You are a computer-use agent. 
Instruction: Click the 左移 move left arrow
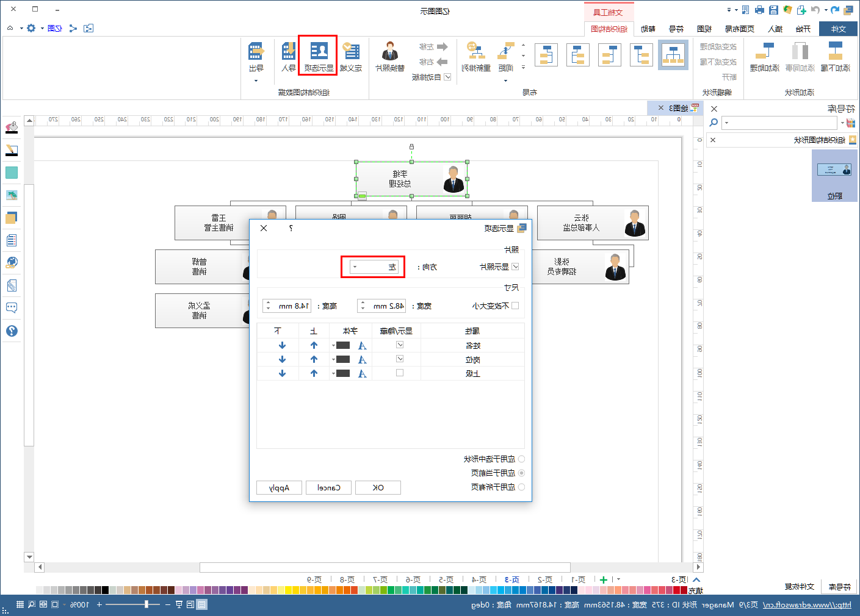coord(443,47)
